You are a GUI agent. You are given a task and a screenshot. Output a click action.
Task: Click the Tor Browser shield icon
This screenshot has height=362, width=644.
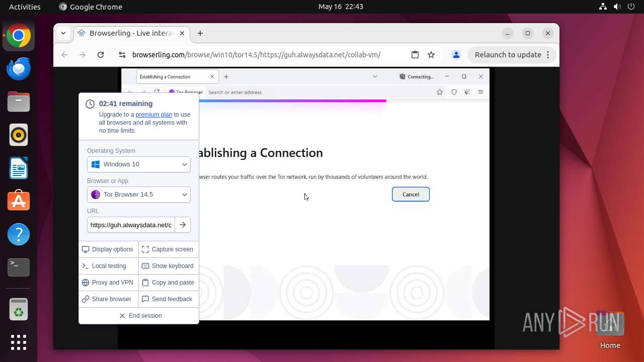[x=454, y=92]
